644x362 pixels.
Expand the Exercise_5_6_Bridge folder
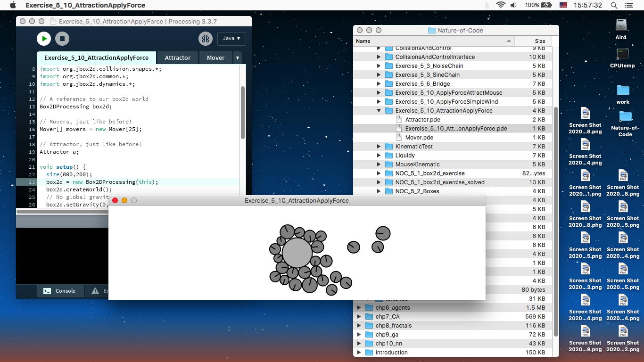(x=379, y=84)
